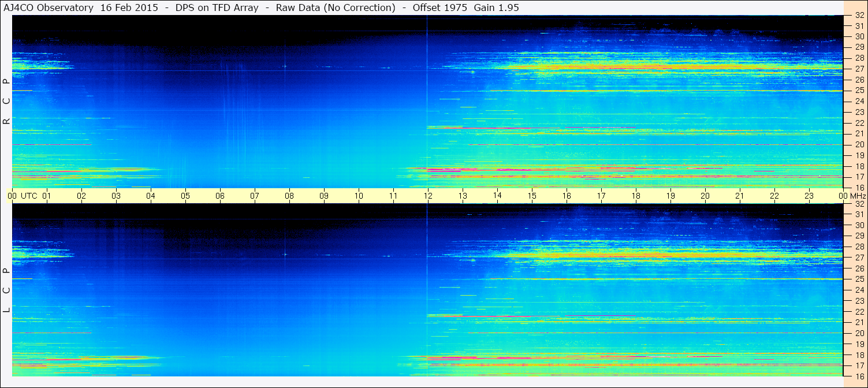Click the 18 UTC hour label
868x388 pixels.
click(635, 196)
